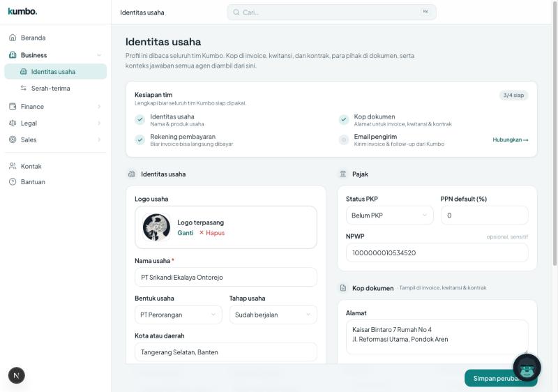Screen dimensions: 558x392
Task: Open Beranda home icon in sidebar
Action: pos(13,38)
